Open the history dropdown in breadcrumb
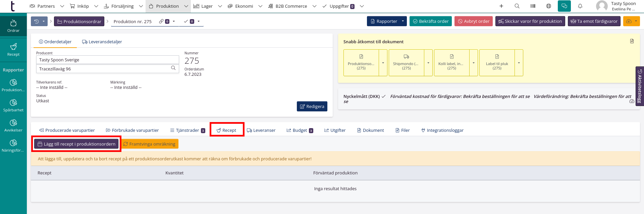The height and width of the screenshot is (214, 644). [x=39, y=21]
